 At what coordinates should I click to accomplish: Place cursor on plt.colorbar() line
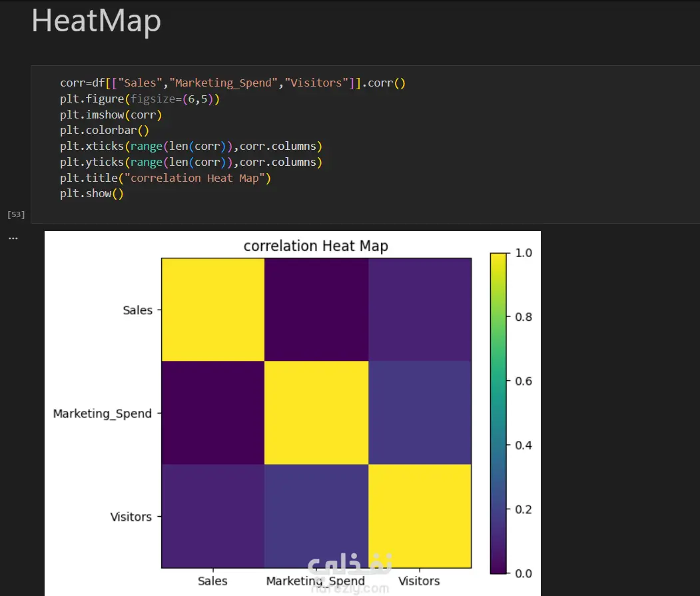tap(104, 131)
